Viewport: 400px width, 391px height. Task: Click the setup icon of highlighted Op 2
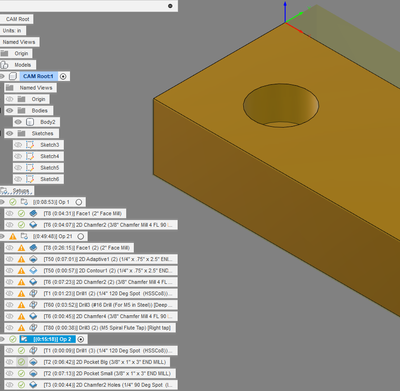click(x=24, y=339)
